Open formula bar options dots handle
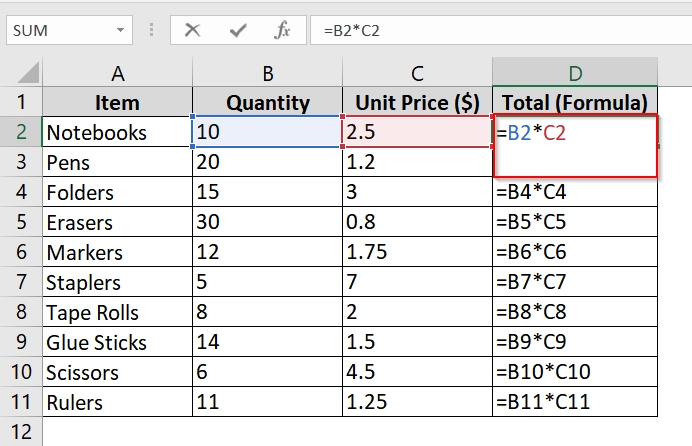 [151, 30]
